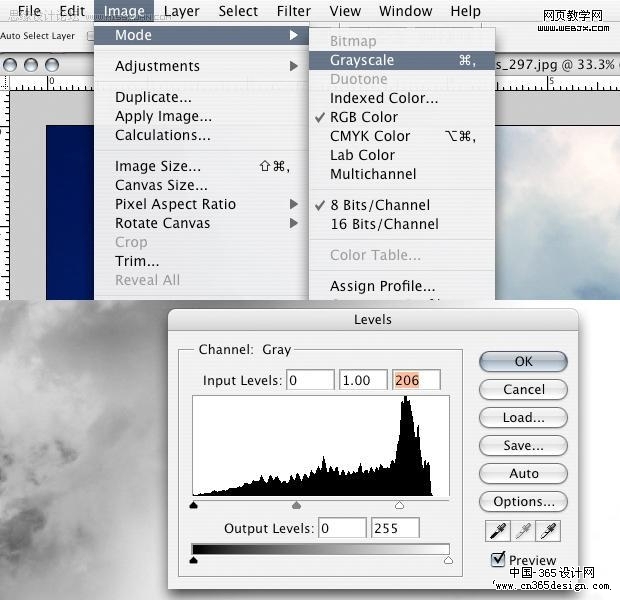Image resolution: width=620 pixels, height=600 pixels.
Task: Click the highlighted 206 input level field
Action: 416,380
